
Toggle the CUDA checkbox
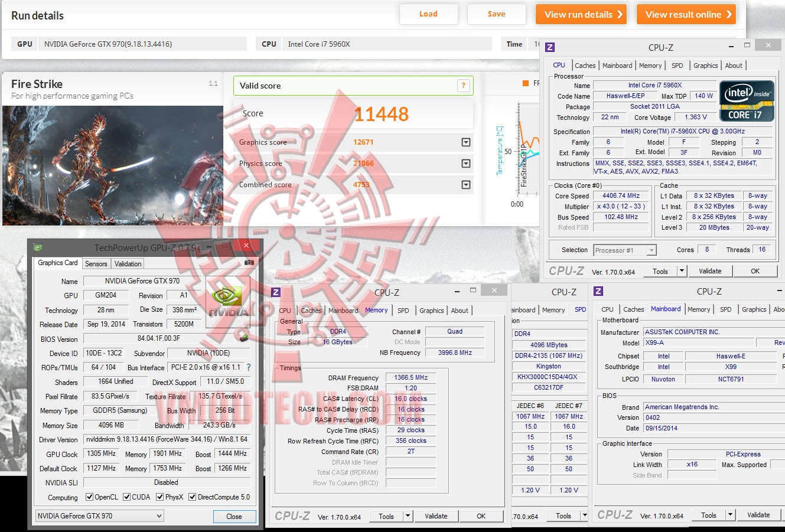coord(126,497)
